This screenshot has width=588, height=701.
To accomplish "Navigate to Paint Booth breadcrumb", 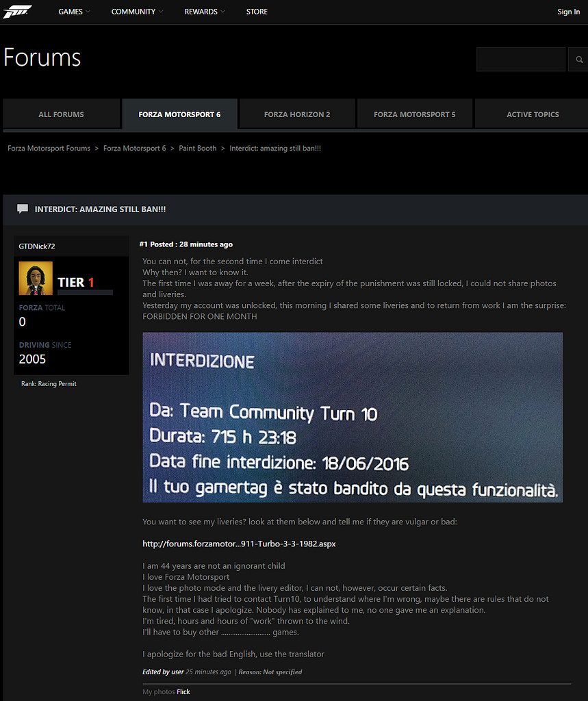I will pyautogui.click(x=197, y=149).
